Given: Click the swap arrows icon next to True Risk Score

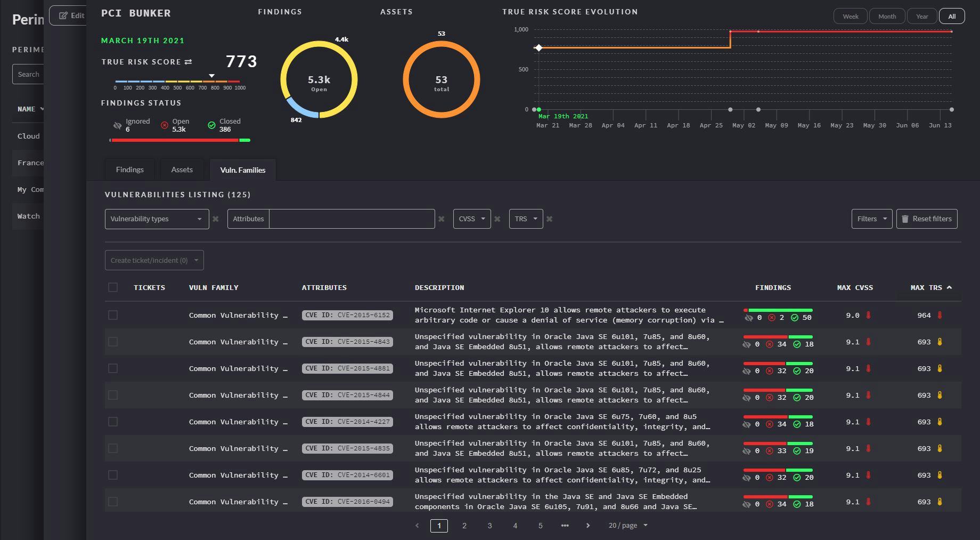Looking at the screenshot, I should coord(188,62).
